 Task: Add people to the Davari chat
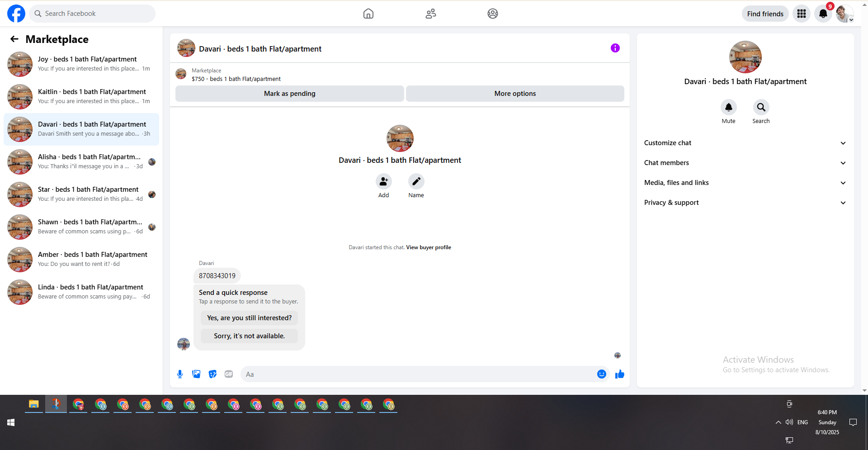[384, 181]
